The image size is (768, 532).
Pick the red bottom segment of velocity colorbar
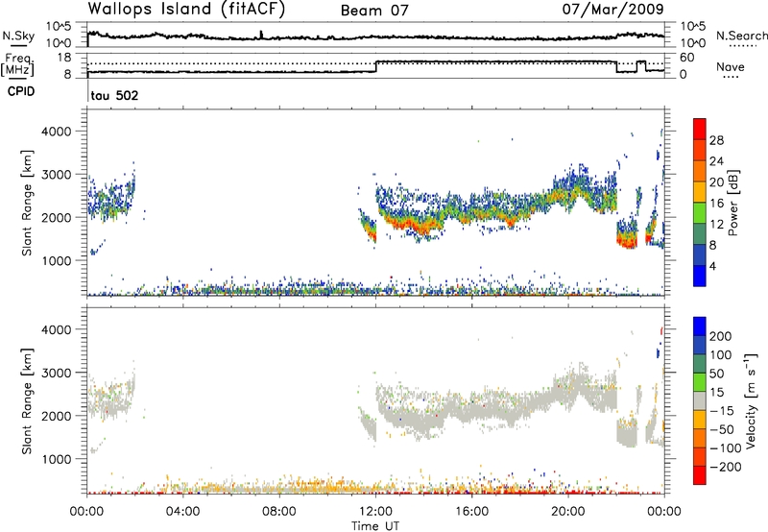700,475
